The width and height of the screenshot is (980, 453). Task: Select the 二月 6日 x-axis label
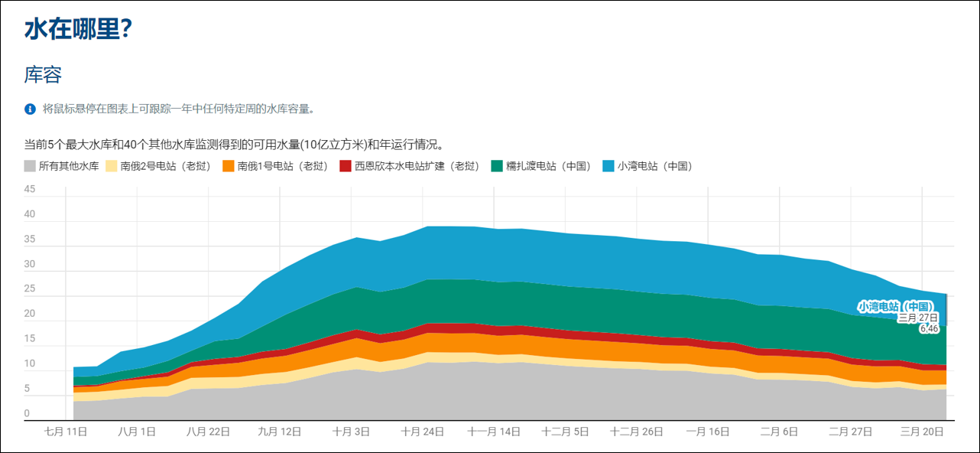pyautogui.click(x=779, y=432)
